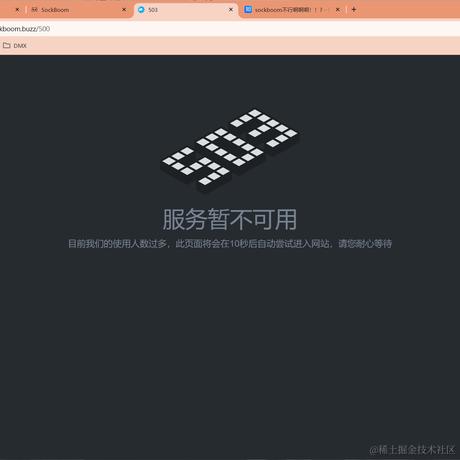This screenshot has height=460, width=460.
Task: Switch to the SockBoom tab
Action: click(x=78, y=10)
